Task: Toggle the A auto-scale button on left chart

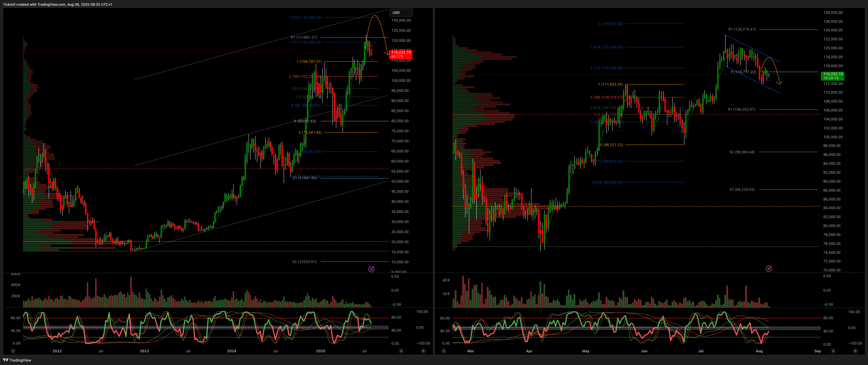Action: coord(401,351)
